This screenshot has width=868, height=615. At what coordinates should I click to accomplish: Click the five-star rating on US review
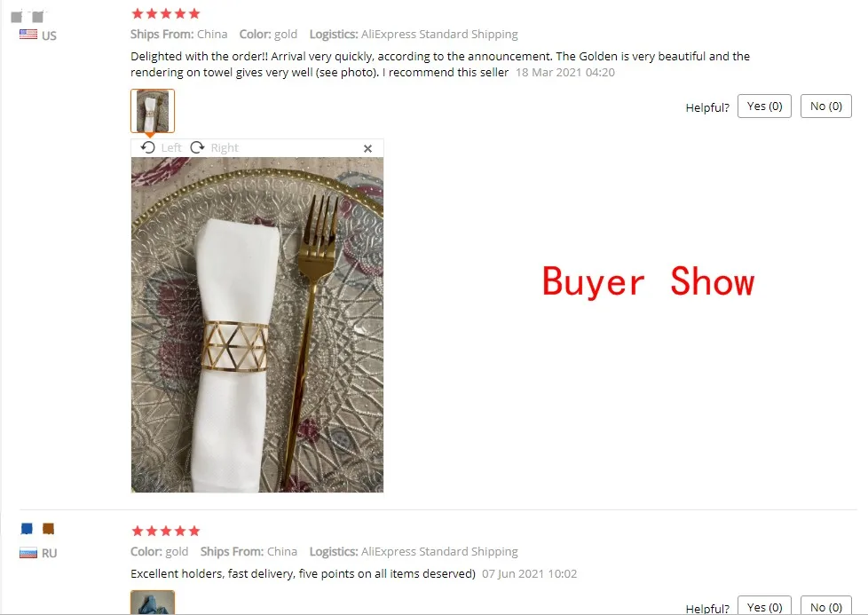tap(165, 13)
